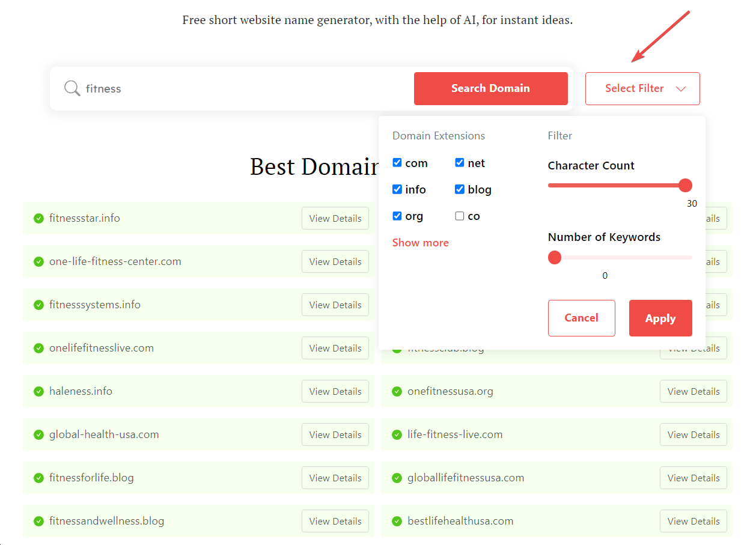Click the Number of Keywords slider handle
This screenshot has height=545, width=756.
555,258
